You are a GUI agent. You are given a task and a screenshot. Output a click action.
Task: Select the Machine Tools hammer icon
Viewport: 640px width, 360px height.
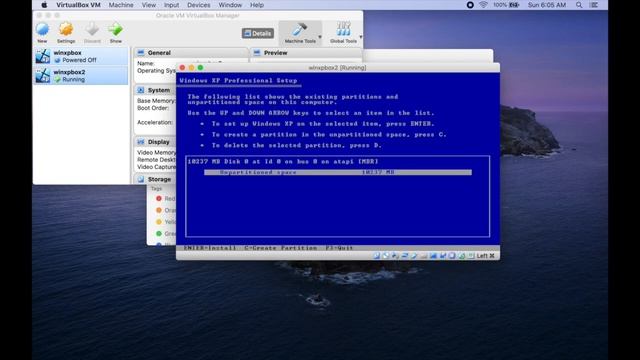coord(300,29)
